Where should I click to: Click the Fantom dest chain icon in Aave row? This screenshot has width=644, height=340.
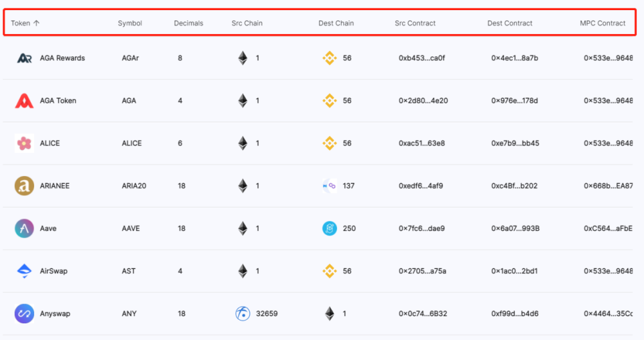click(329, 228)
